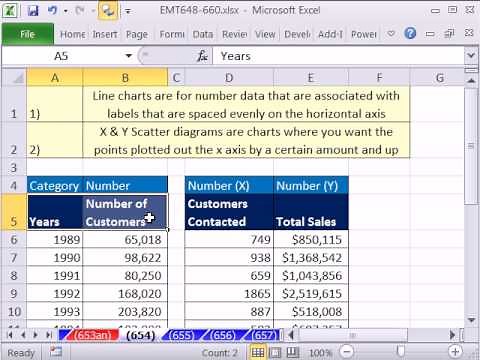Switch to the (655) sheet tab
480x360 pixels.
pyautogui.click(x=181, y=335)
